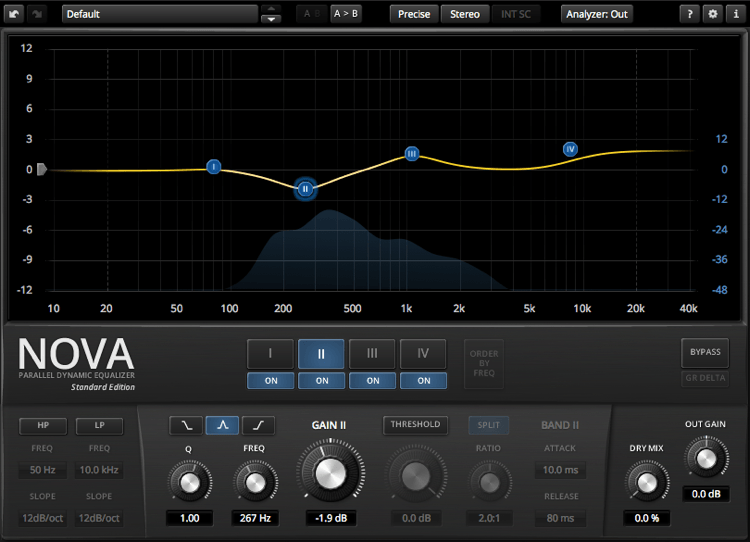Click the attack value 10.0 ms
This screenshot has height=542, width=750.
[561, 470]
